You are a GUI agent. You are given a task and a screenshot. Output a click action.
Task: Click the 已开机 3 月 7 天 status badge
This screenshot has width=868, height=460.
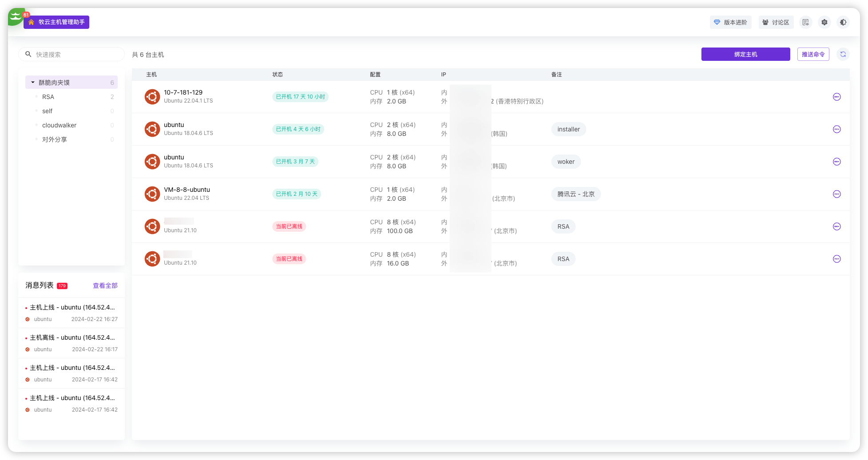pos(295,162)
